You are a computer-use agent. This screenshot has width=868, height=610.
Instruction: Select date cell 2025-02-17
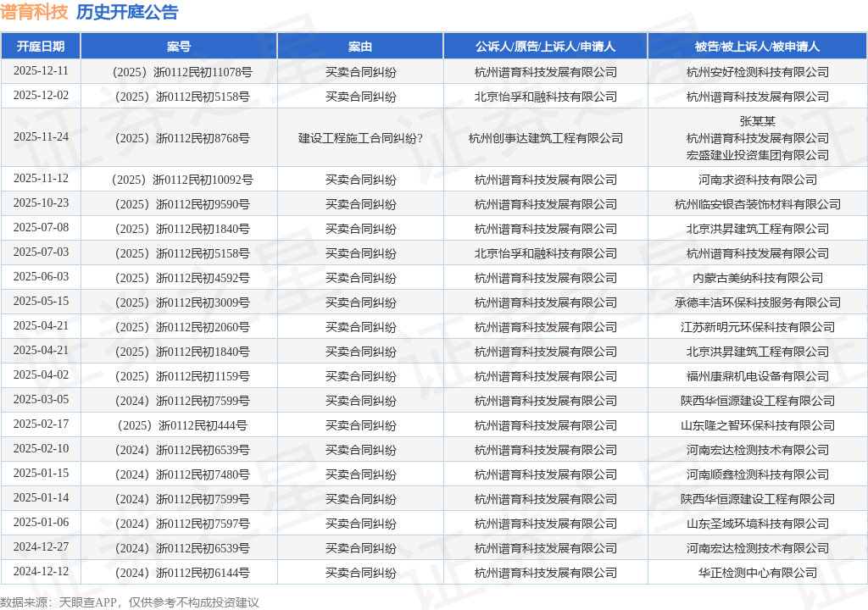tap(41, 424)
